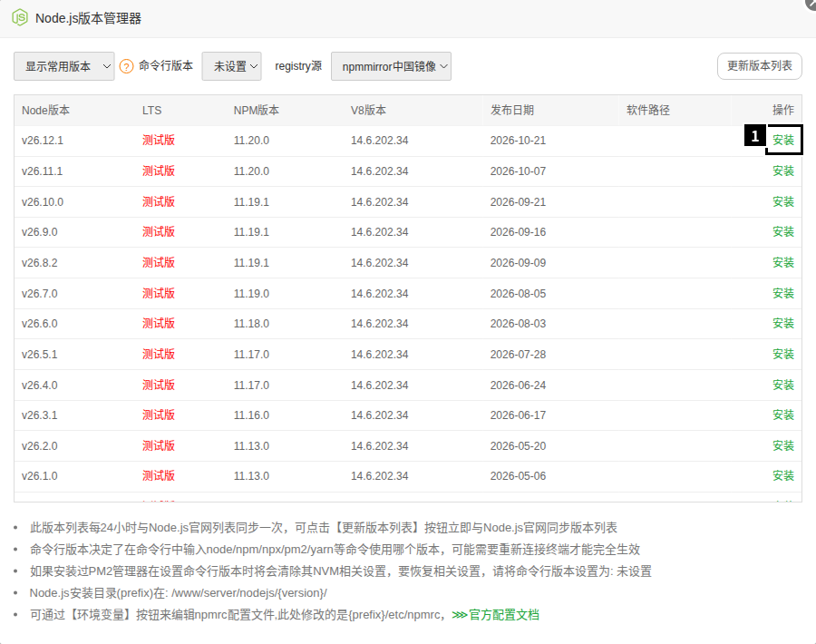Click release date 2026-09-16
Screen dimensions: 816x644
pyautogui.click(x=518, y=232)
